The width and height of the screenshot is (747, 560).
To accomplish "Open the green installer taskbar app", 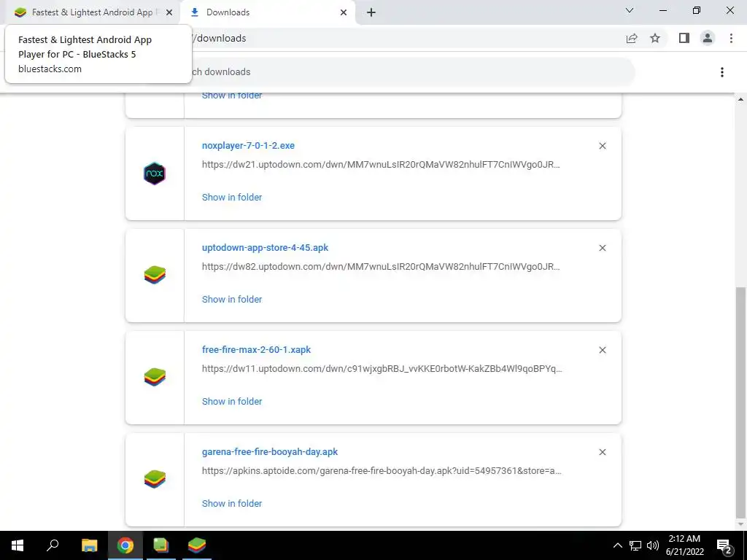I will [x=161, y=545].
